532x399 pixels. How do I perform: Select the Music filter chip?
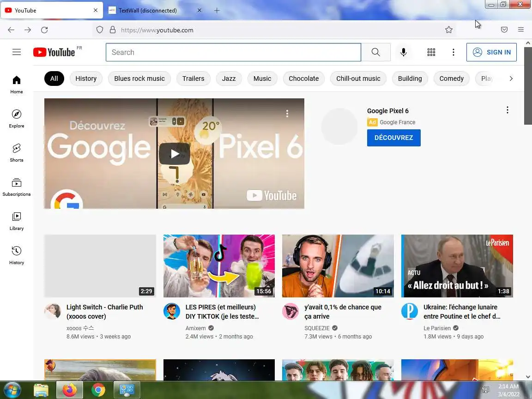262,79
